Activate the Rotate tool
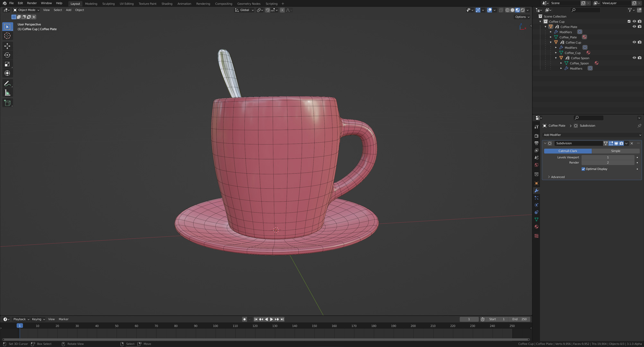The image size is (644, 347). (7, 55)
